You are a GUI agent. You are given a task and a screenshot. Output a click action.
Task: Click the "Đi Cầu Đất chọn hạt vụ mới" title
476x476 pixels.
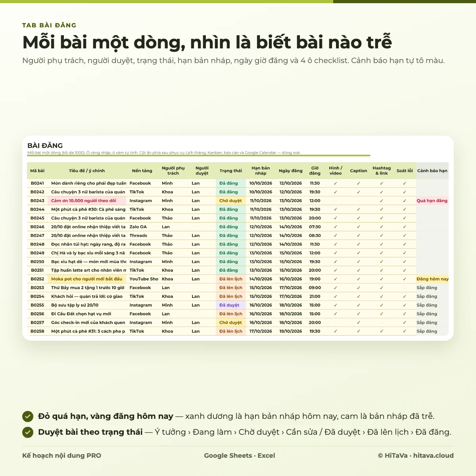[87, 314]
